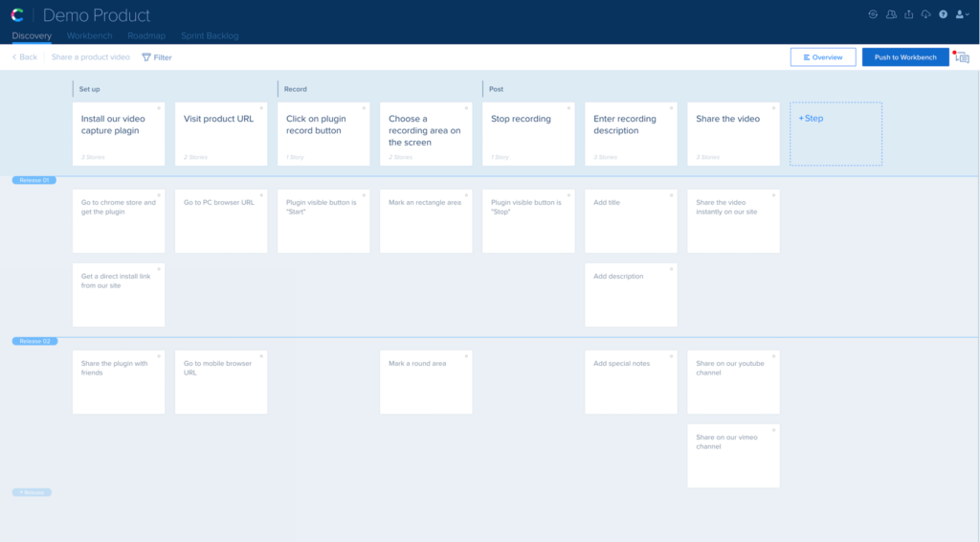Open the team members icon

point(891,14)
